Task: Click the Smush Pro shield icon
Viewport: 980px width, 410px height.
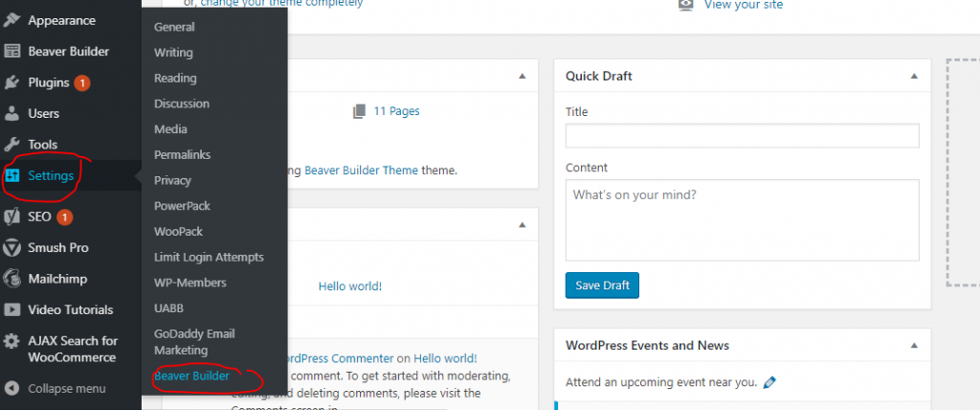Action: 11,248
